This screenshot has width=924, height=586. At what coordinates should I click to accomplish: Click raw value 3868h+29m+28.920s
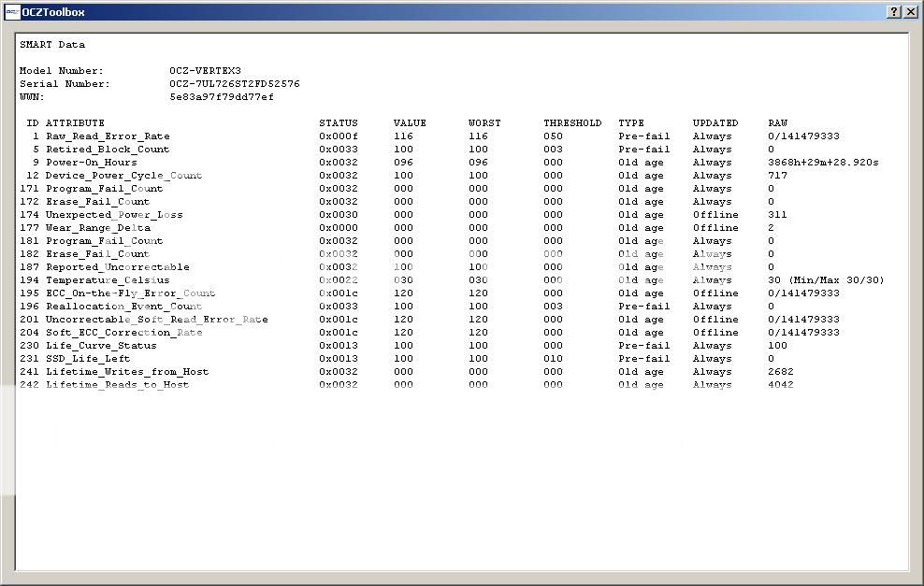point(823,162)
